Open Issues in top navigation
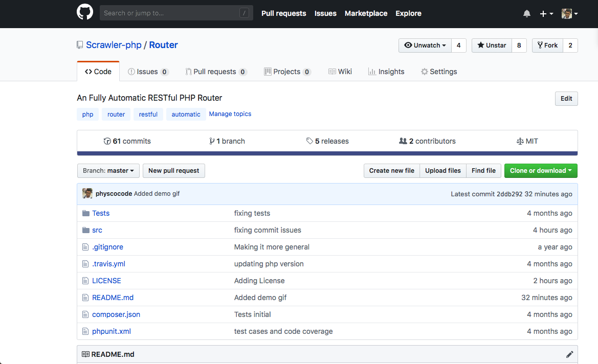 (325, 13)
